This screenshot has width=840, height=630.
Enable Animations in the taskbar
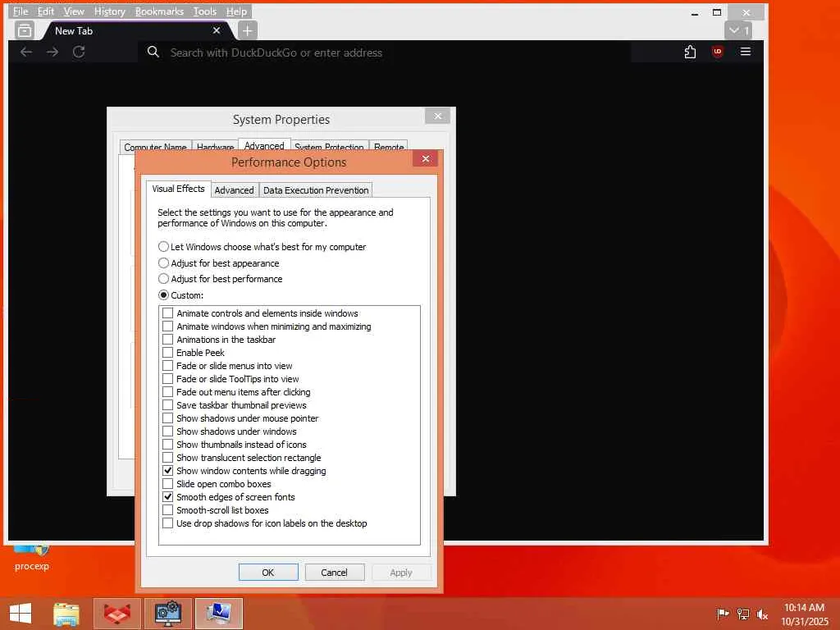coord(167,339)
